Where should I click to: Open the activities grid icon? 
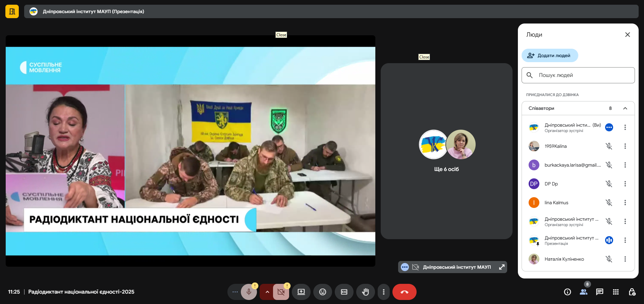(615, 292)
